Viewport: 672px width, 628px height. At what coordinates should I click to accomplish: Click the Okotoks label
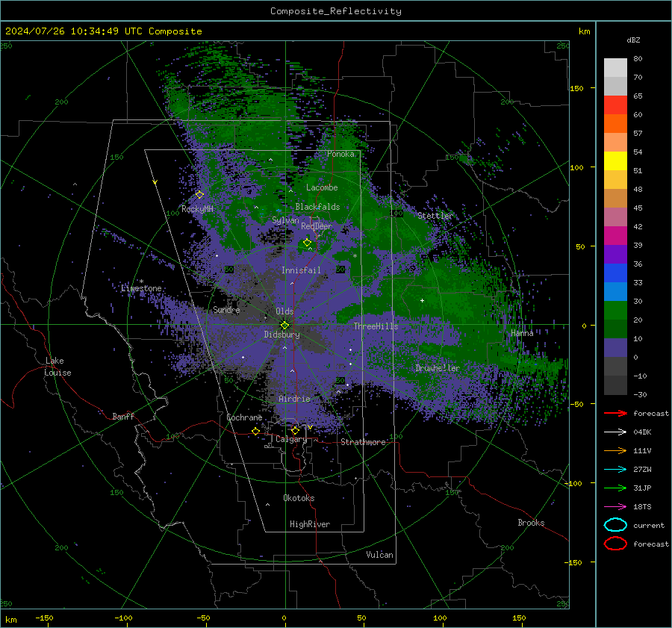[x=299, y=498]
